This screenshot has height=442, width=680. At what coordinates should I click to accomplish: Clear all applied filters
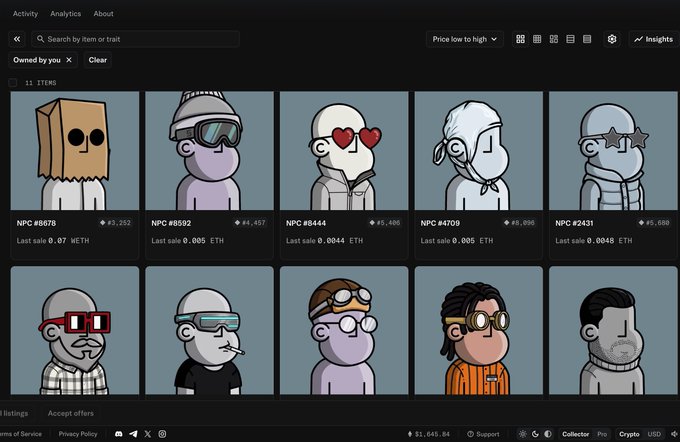click(x=98, y=60)
